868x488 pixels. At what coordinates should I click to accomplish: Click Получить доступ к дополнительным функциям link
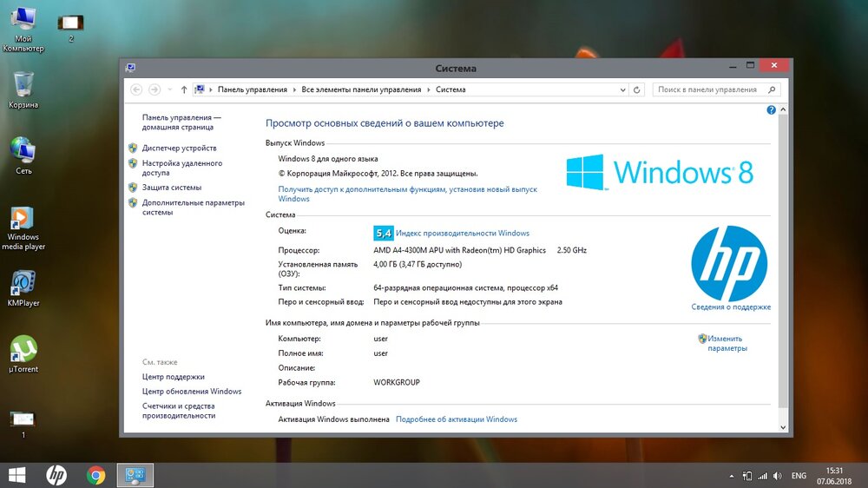pyautogui.click(x=407, y=194)
